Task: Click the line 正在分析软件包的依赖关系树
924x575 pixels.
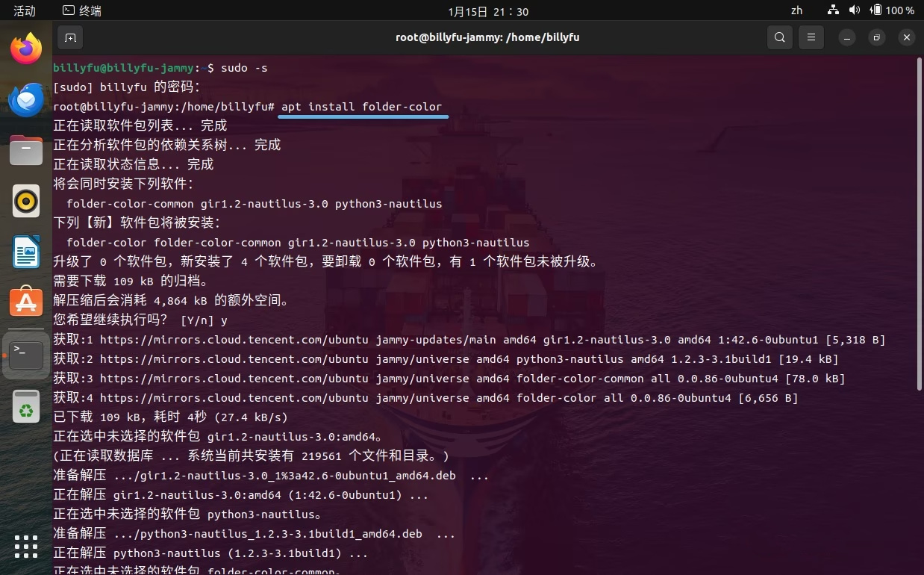Action: [x=167, y=145]
